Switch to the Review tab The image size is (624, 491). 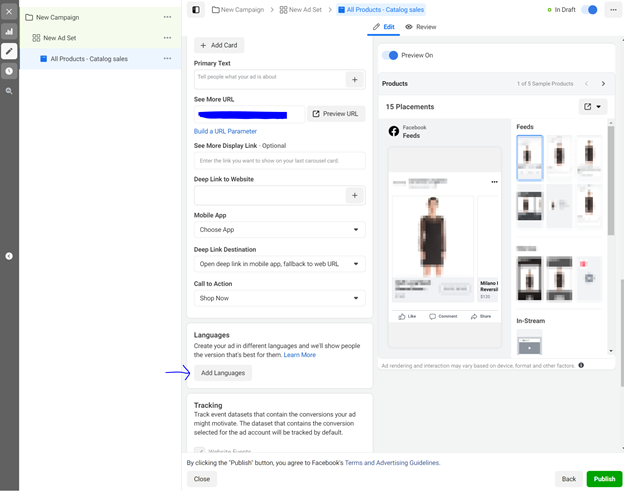[421, 27]
